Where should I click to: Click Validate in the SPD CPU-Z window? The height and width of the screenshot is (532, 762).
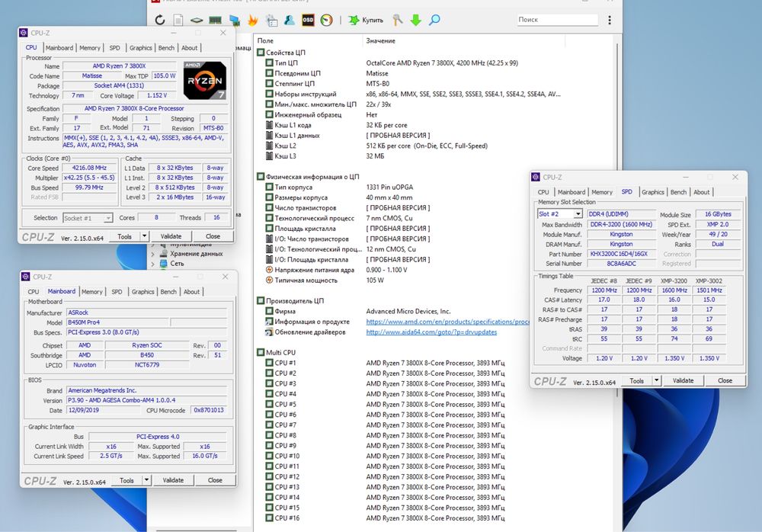tap(684, 381)
